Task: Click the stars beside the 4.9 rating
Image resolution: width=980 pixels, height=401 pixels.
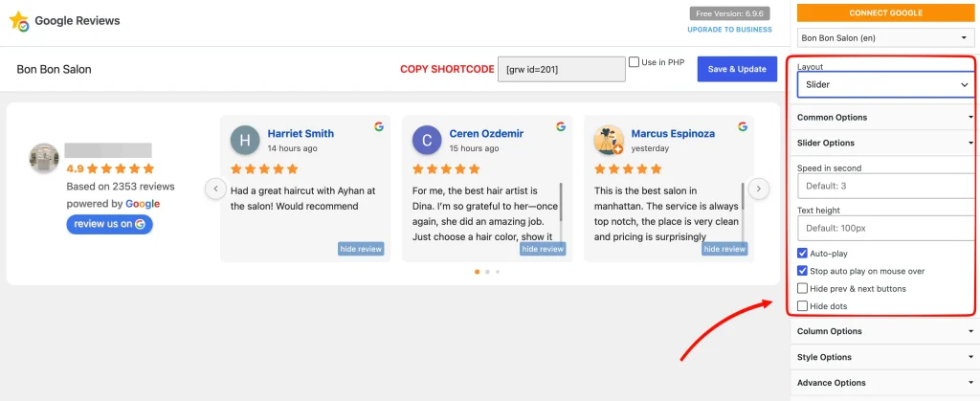Action: point(120,168)
